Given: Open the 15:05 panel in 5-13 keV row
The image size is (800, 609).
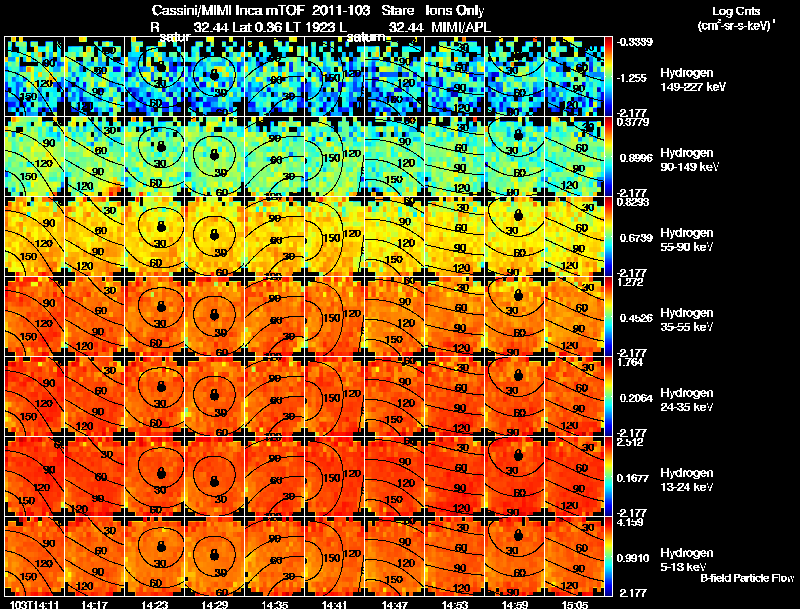Looking at the screenshot, I should pyautogui.click(x=574, y=556).
